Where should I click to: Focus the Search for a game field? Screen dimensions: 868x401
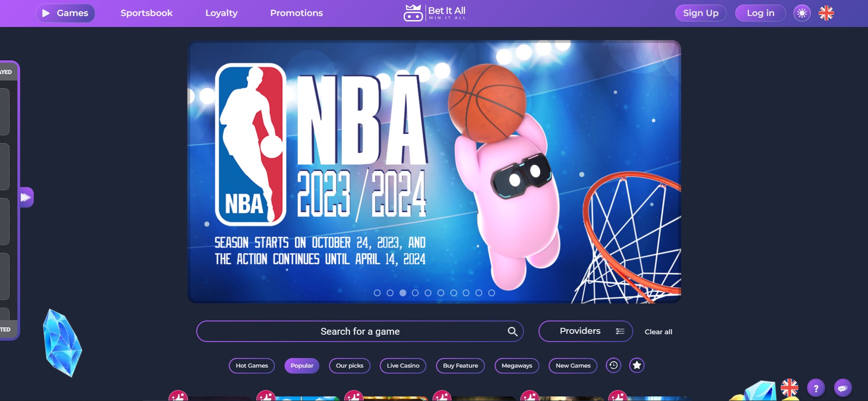coord(360,331)
